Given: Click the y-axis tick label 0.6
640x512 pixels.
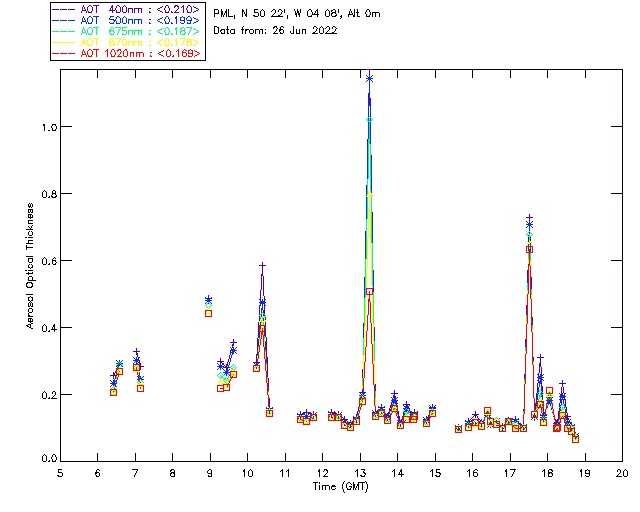Looking at the screenshot, I should coord(47,261).
